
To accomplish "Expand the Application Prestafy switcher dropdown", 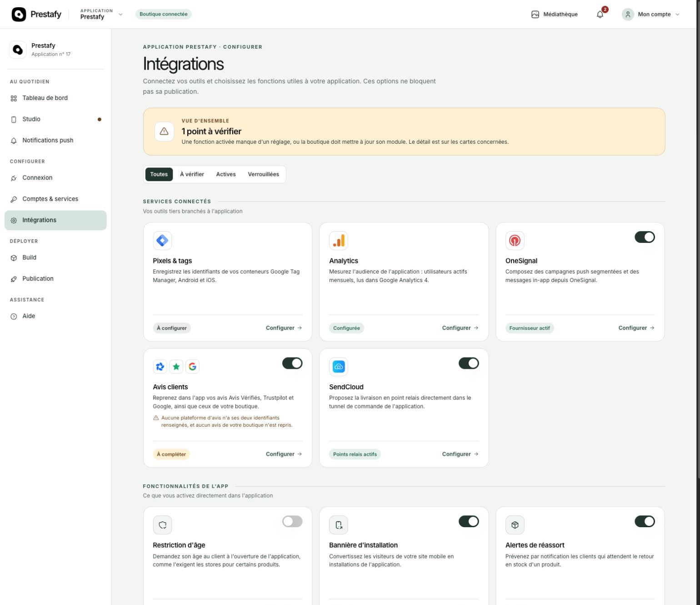I will click(101, 14).
